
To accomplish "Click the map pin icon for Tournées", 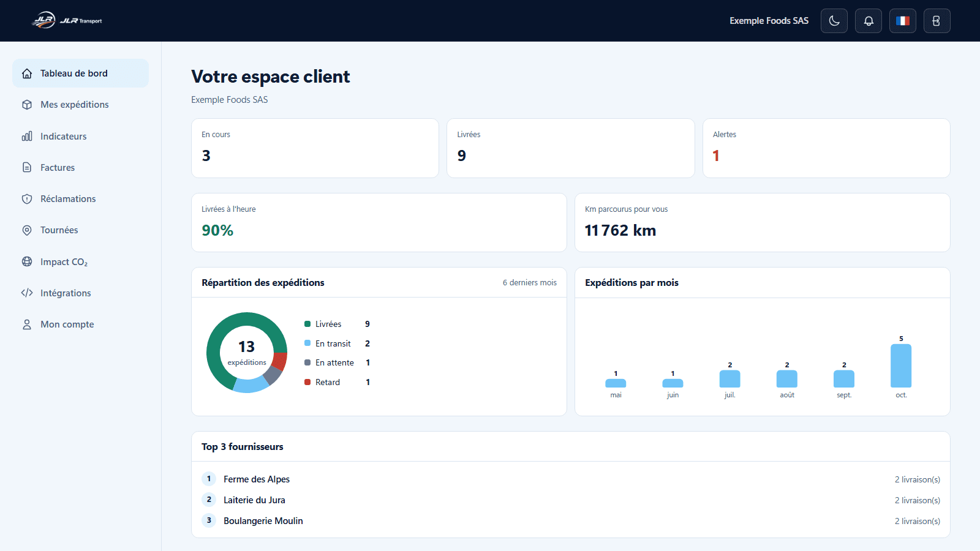I will point(27,230).
